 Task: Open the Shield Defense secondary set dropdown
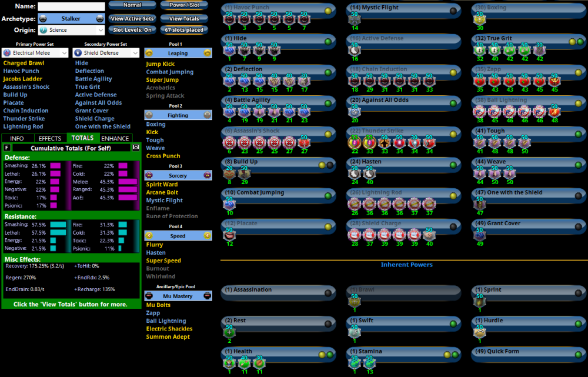click(135, 53)
